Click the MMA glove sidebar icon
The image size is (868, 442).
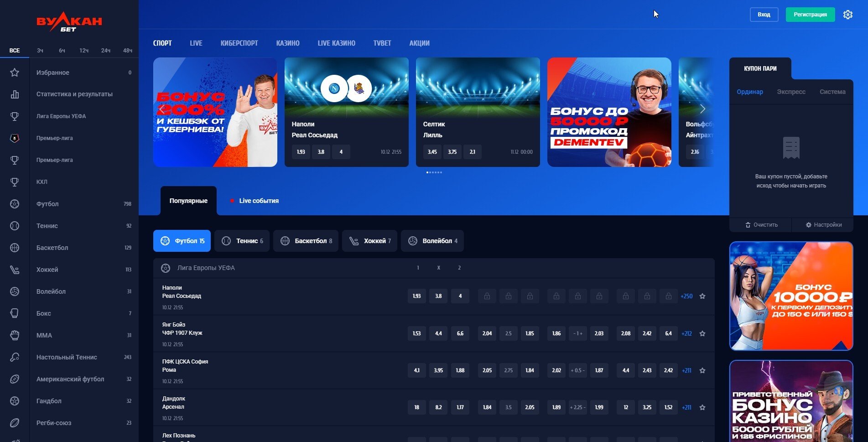[x=15, y=335]
